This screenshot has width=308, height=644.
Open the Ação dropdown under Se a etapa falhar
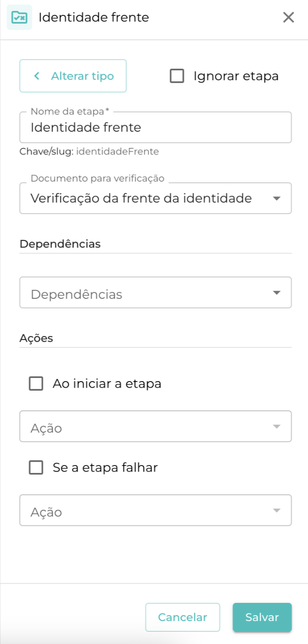point(276,511)
